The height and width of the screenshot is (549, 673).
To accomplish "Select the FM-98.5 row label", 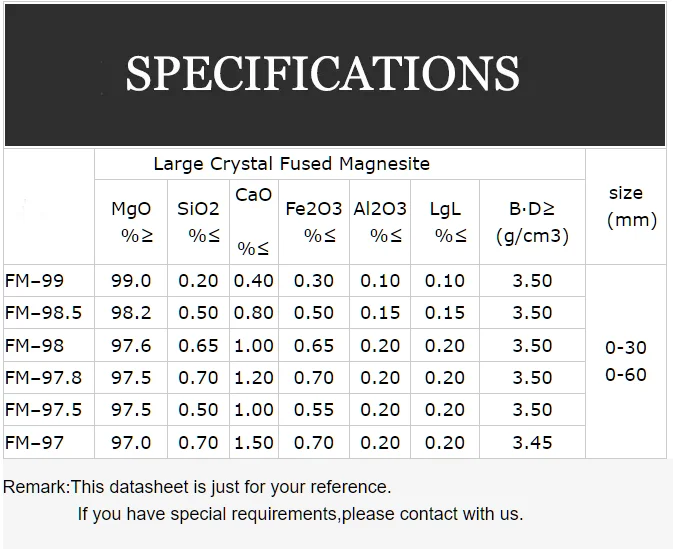I will (43, 313).
